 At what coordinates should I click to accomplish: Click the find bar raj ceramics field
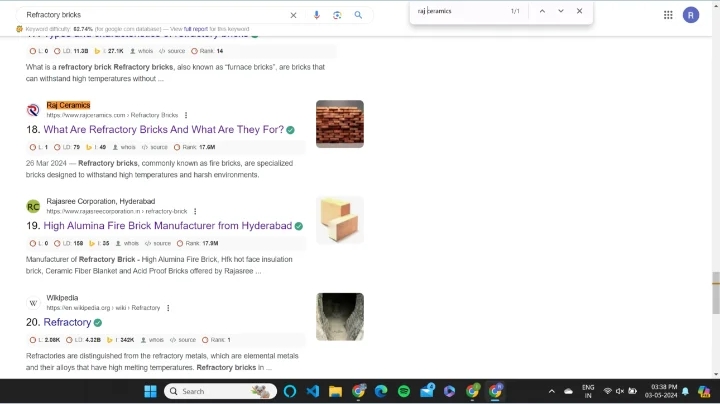coord(459,11)
